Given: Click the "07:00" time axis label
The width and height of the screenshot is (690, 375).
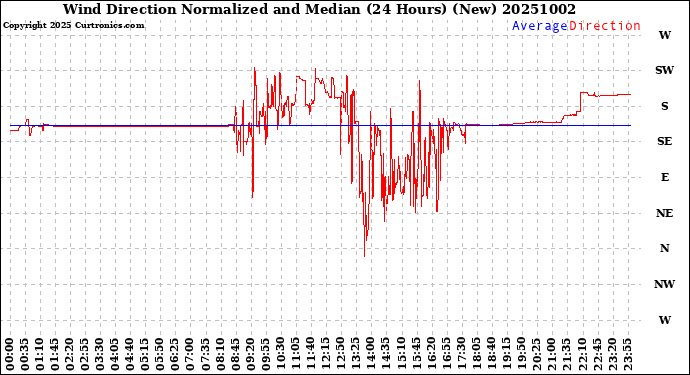Looking at the screenshot, I should (x=190, y=354).
